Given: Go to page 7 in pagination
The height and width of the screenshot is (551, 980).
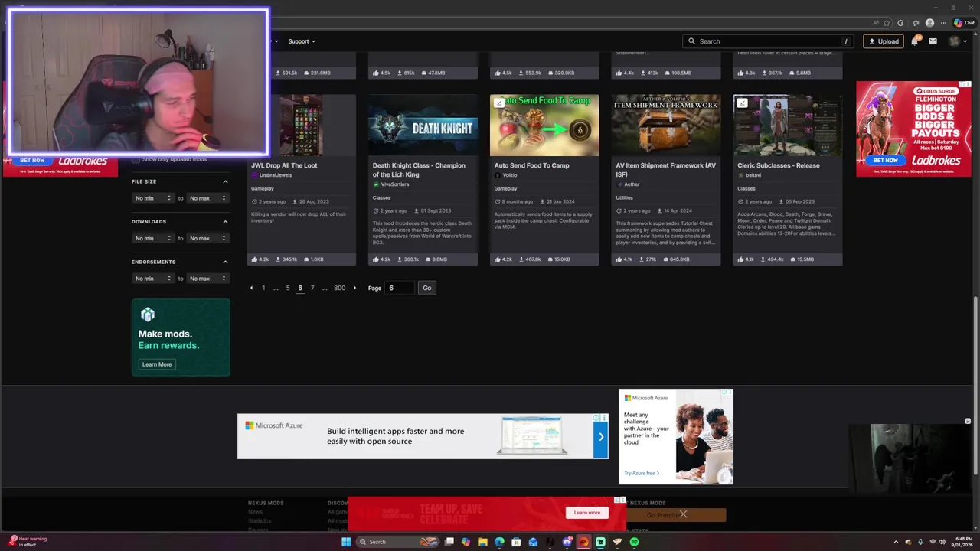Looking at the screenshot, I should point(312,288).
